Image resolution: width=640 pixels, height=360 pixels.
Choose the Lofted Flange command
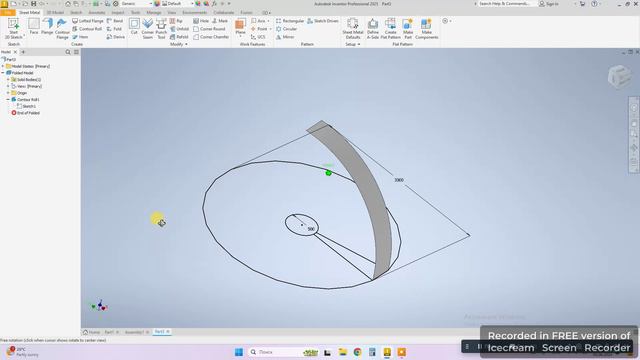[x=88, y=21]
